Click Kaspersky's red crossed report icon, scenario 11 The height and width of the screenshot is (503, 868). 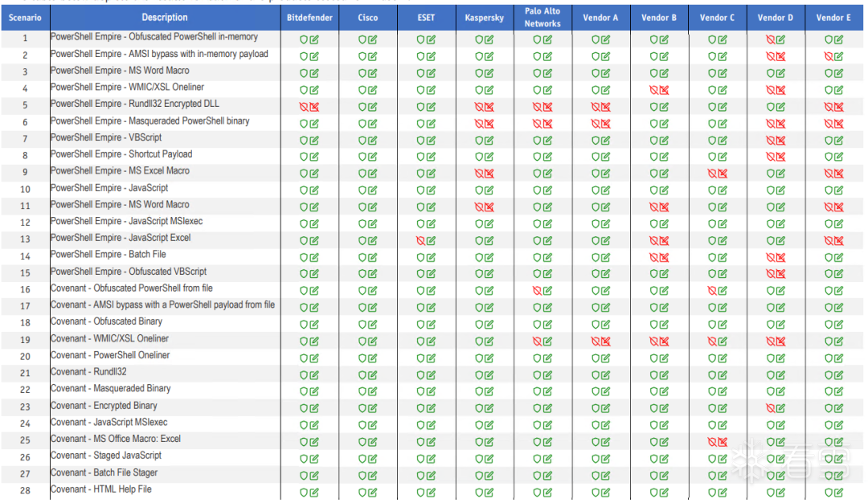[x=489, y=207]
